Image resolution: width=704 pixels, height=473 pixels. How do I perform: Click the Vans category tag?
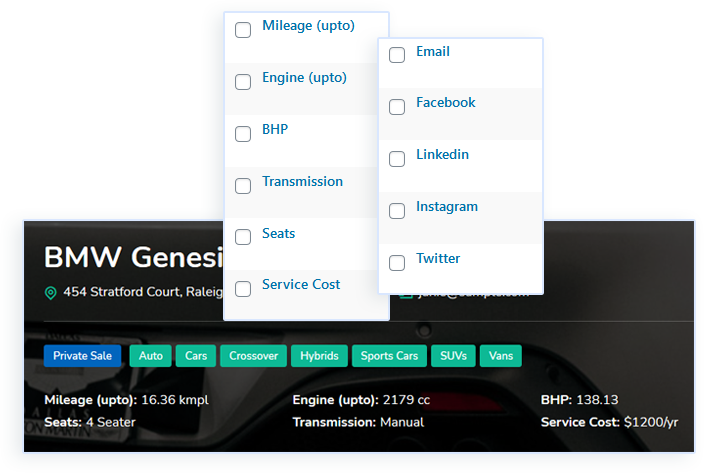click(x=501, y=356)
